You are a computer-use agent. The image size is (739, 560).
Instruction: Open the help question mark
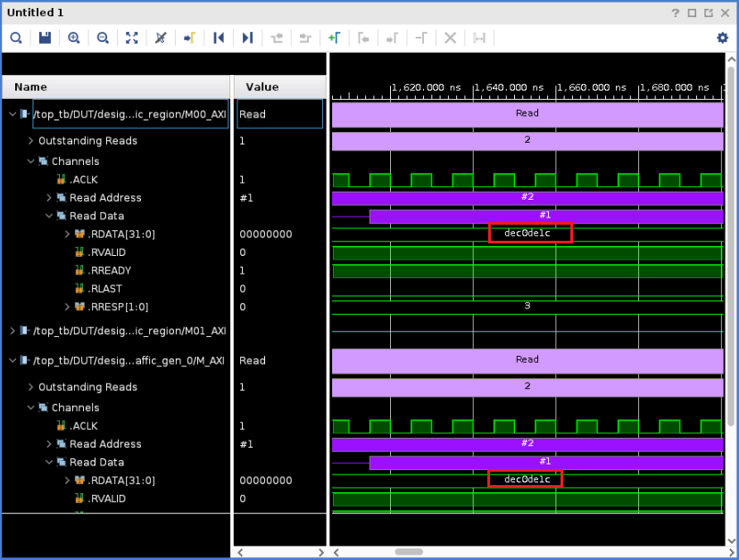676,12
